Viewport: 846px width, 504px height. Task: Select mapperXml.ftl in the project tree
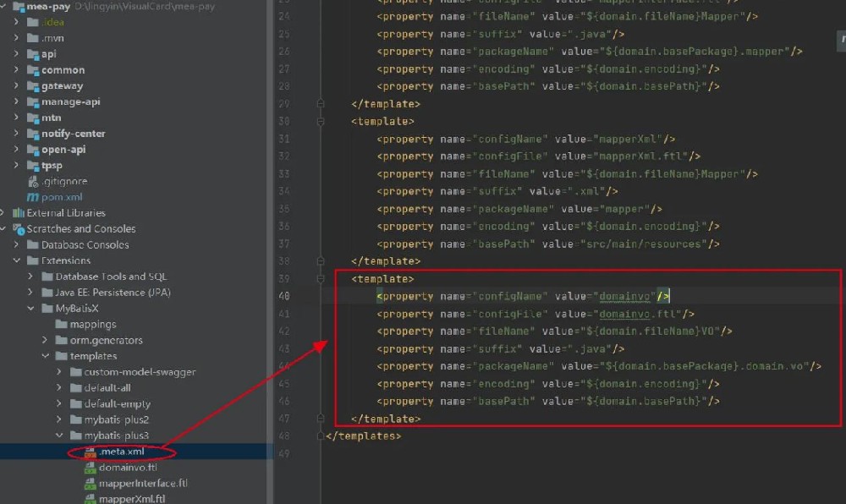click(x=131, y=499)
